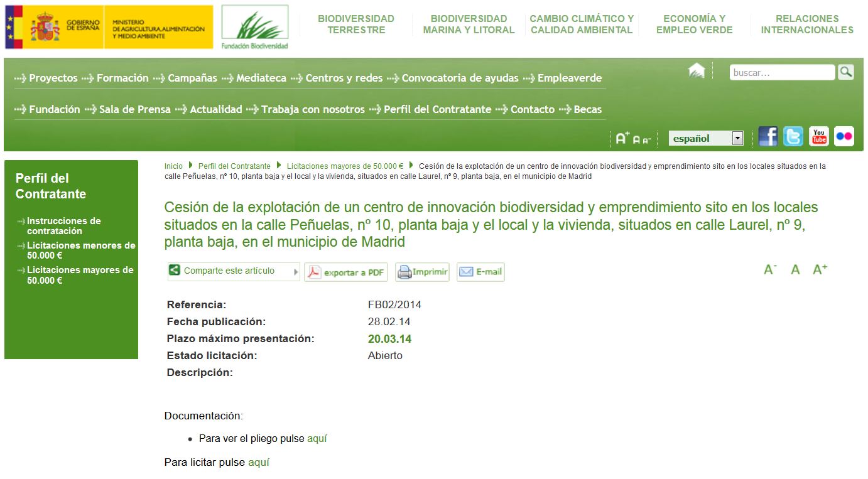Open the Twitter bird icon
Viewport: 868px width, 479px height.
(793, 136)
